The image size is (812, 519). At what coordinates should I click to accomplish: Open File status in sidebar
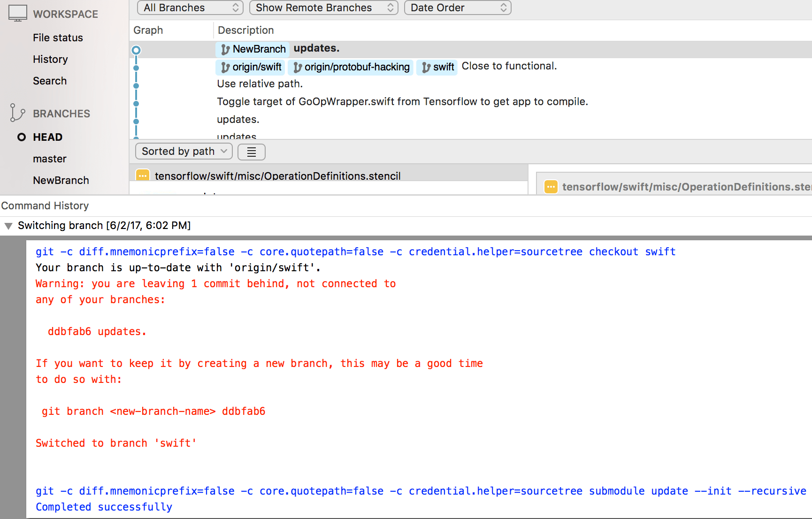(58, 38)
